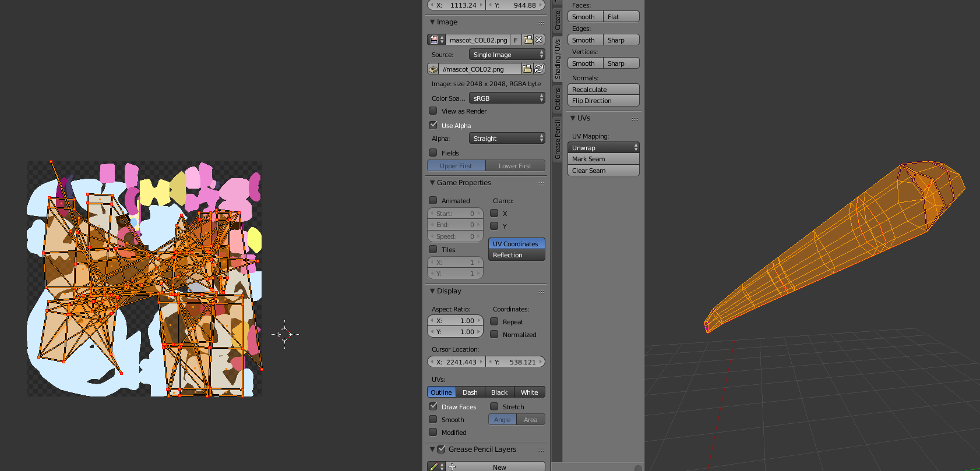This screenshot has height=471, width=980.
Task: Click the mascot_COL02.png image name field
Action: click(x=478, y=40)
